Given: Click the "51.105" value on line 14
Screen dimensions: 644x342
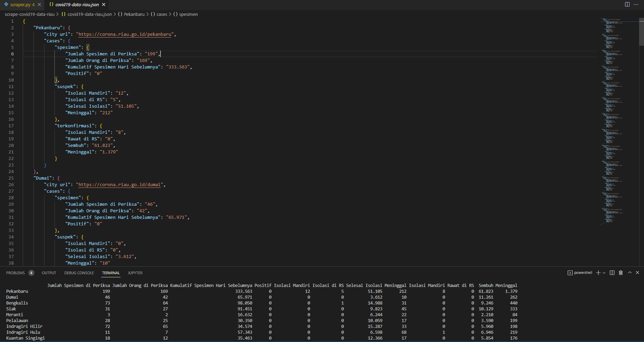Looking at the screenshot, I should tap(126, 106).
